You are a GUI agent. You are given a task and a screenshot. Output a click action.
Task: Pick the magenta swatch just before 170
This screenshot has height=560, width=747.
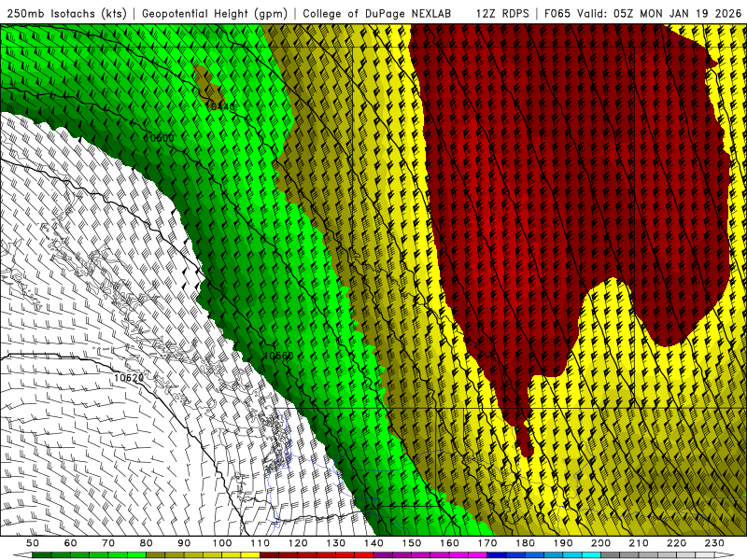coord(478,555)
